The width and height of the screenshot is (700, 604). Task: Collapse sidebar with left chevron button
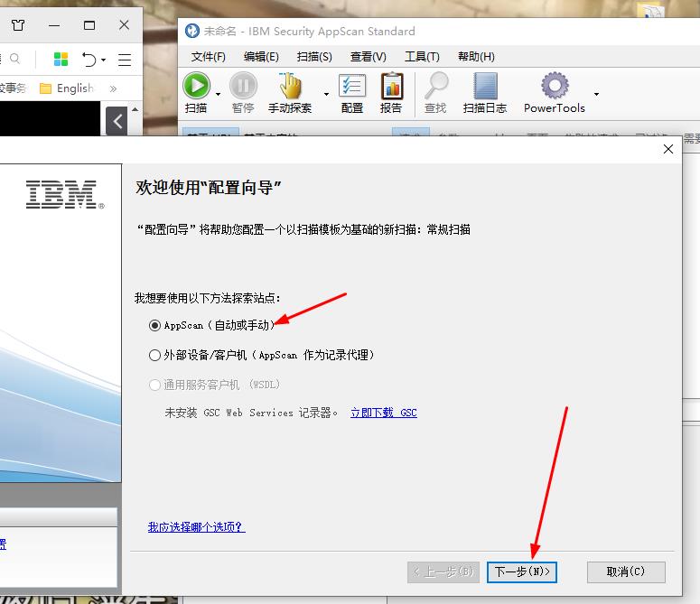coord(117,121)
